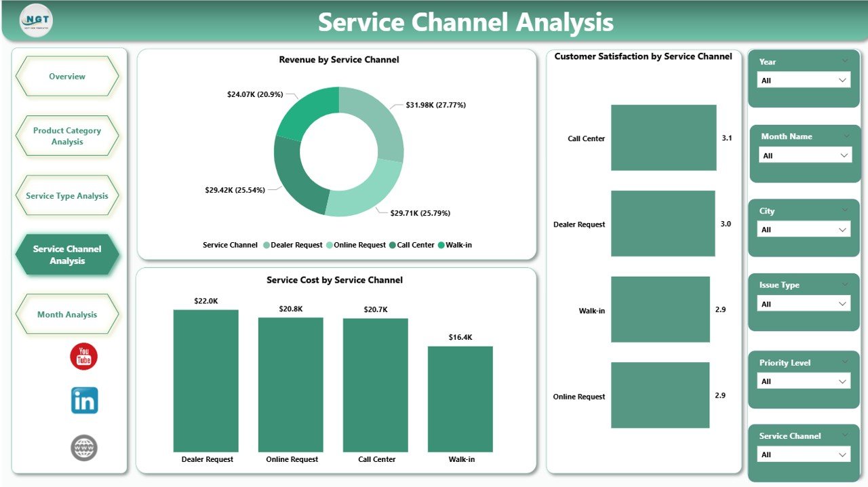
Task: Collapse the Year slicer header chevron
Action: tap(845, 60)
